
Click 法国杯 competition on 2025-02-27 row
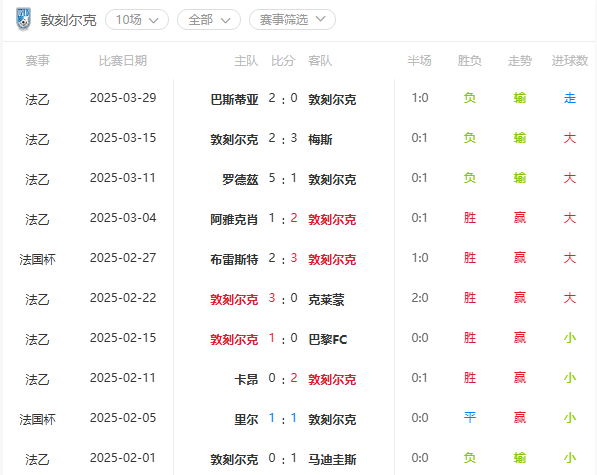tap(37, 260)
